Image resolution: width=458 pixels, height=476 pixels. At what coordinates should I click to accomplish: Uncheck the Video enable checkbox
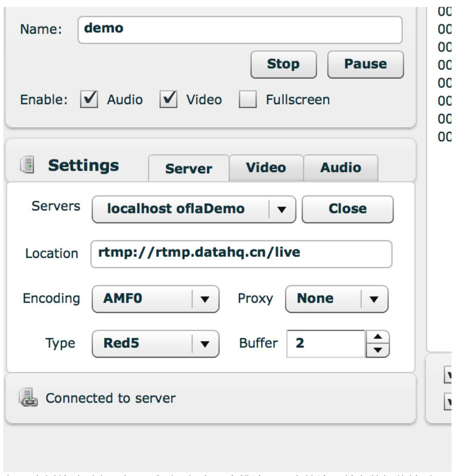click(x=169, y=99)
